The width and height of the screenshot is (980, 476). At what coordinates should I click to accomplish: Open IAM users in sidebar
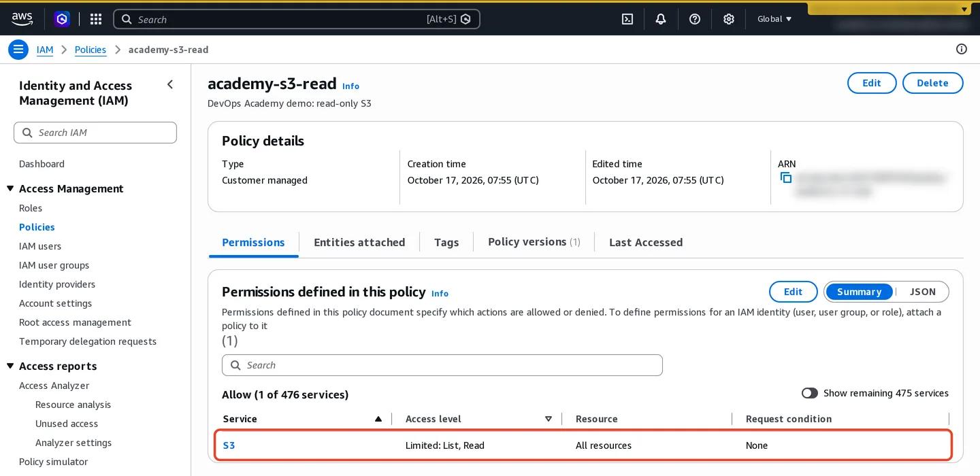tap(40, 246)
